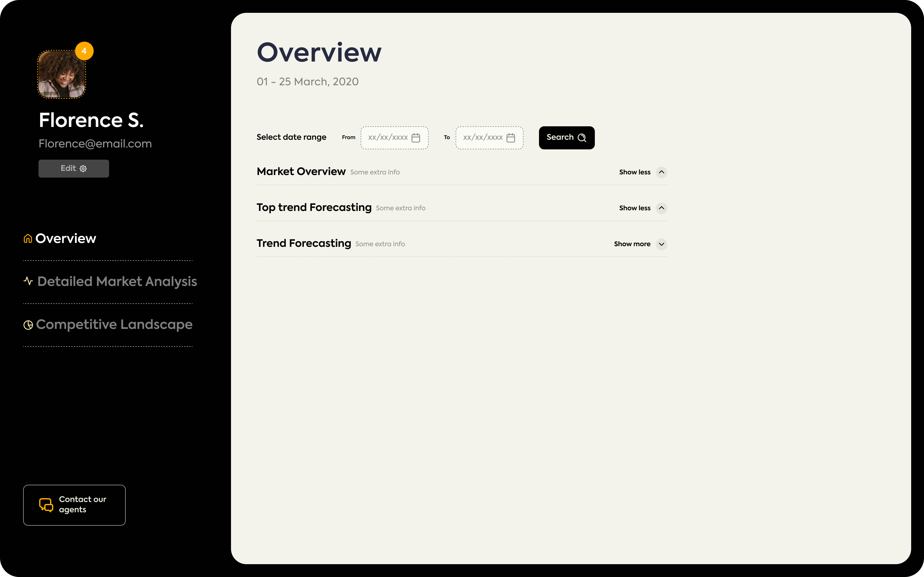Click the To date calendar icon
The width and height of the screenshot is (924, 577).
tap(511, 138)
